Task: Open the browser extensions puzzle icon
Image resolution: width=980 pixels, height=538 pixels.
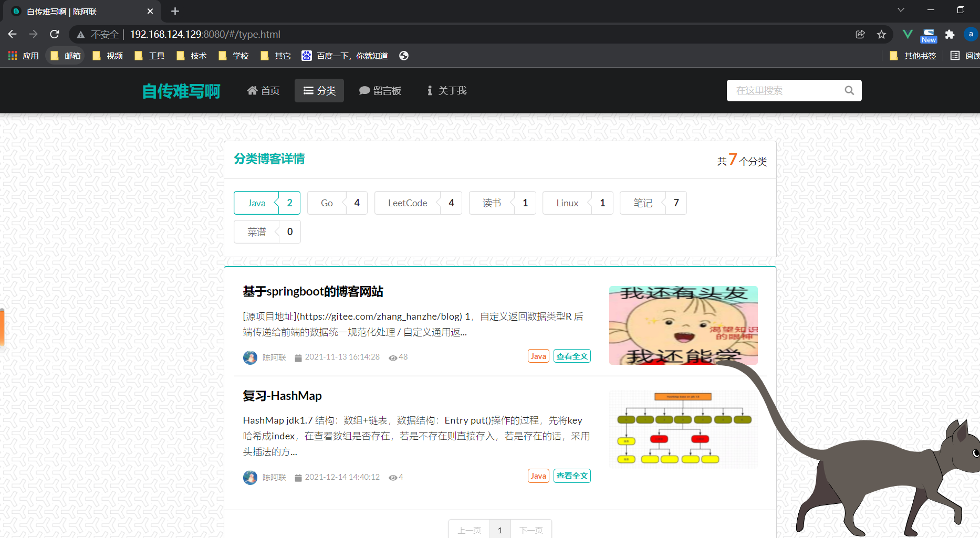Action: tap(950, 34)
